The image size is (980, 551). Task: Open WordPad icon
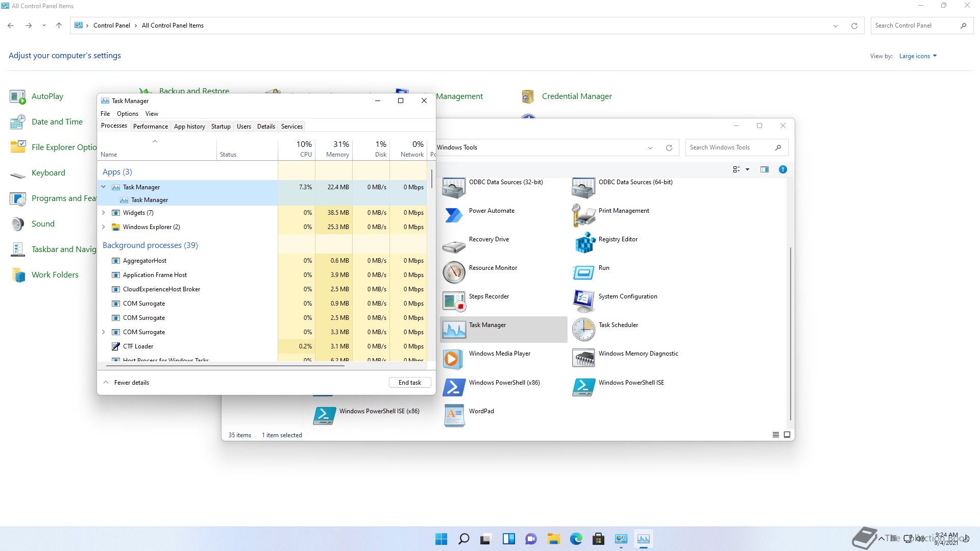pyautogui.click(x=453, y=416)
